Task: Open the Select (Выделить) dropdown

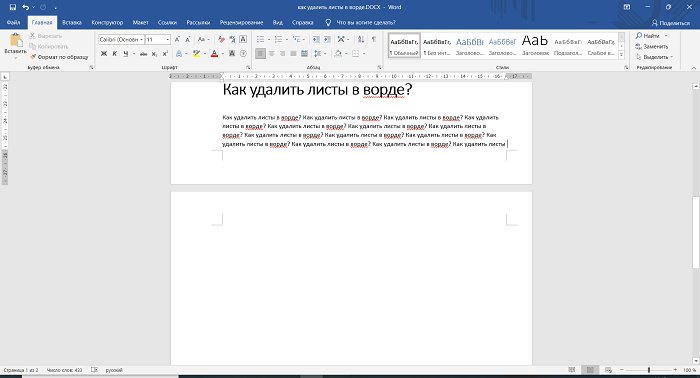Action: click(x=654, y=57)
